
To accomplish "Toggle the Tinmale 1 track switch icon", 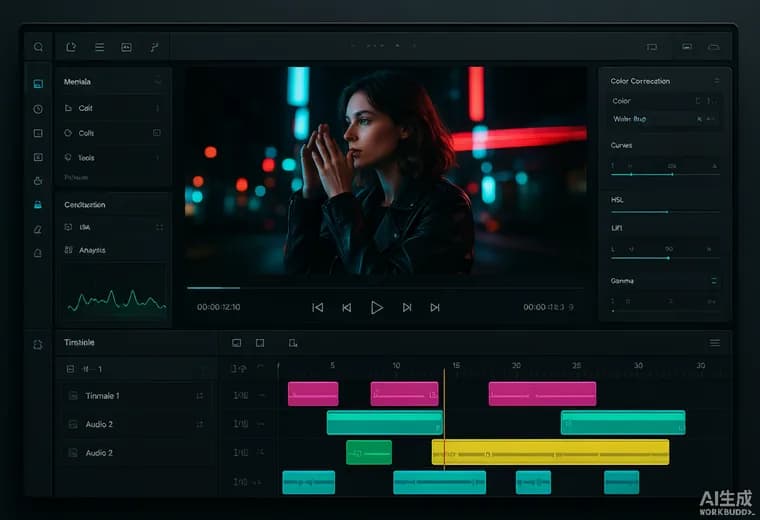I will coord(200,396).
